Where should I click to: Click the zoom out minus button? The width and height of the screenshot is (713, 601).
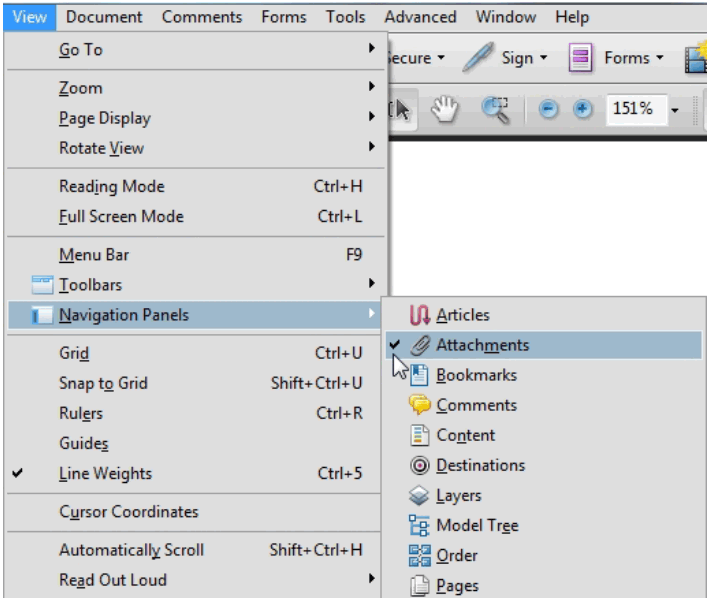pyautogui.click(x=549, y=109)
